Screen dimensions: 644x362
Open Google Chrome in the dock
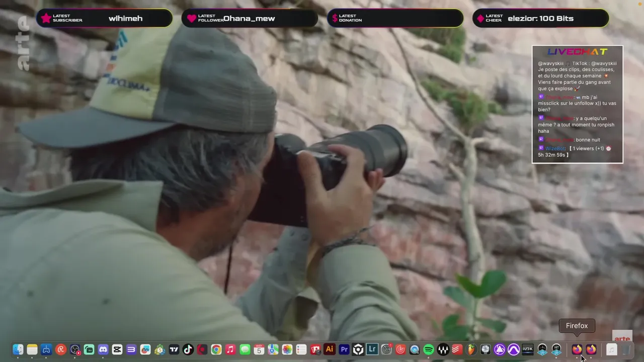pyautogui.click(x=216, y=349)
